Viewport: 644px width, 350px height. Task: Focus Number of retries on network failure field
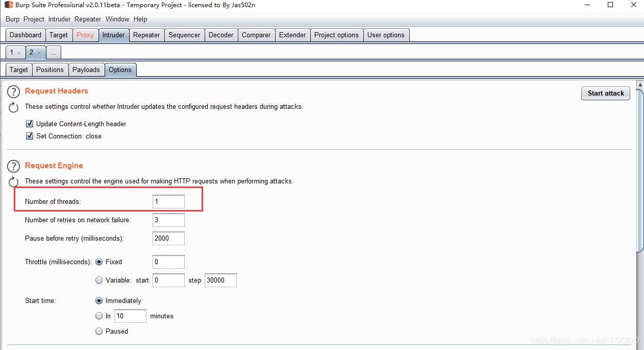tap(168, 220)
